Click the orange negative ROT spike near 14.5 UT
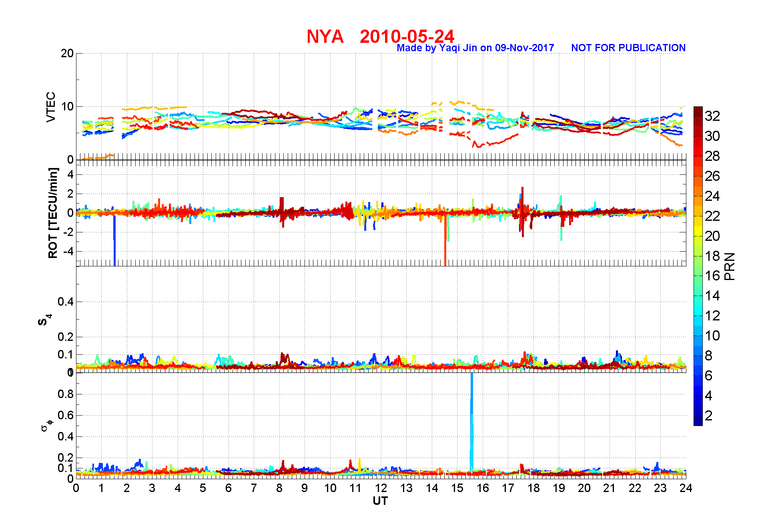 point(445,240)
